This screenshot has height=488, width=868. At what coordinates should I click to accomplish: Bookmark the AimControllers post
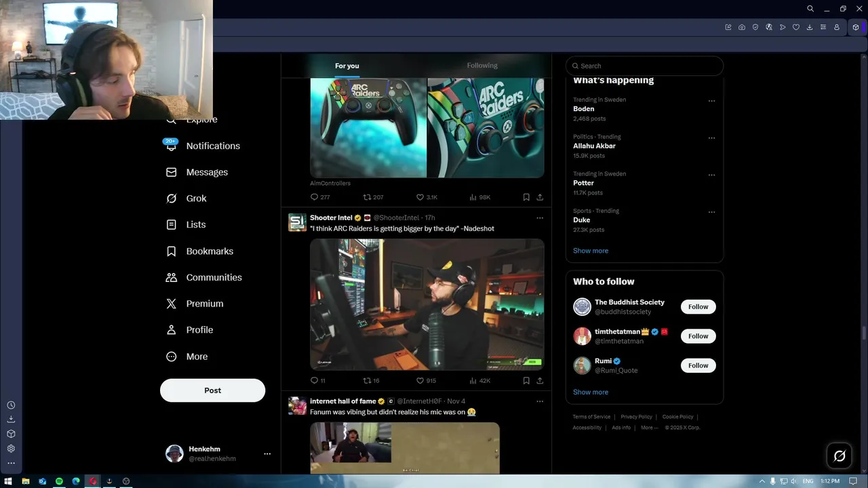(526, 197)
